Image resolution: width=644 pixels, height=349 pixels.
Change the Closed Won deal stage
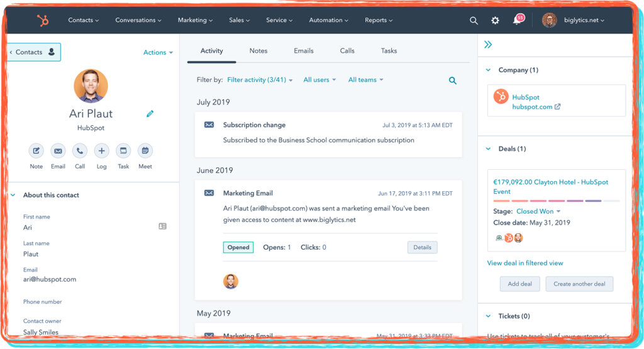coord(538,211)
